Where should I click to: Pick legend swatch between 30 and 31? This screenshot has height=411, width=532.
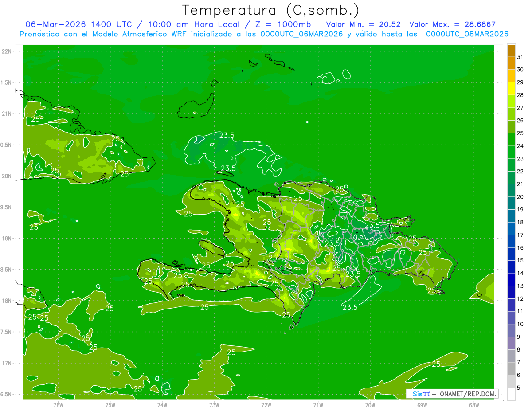511,63
